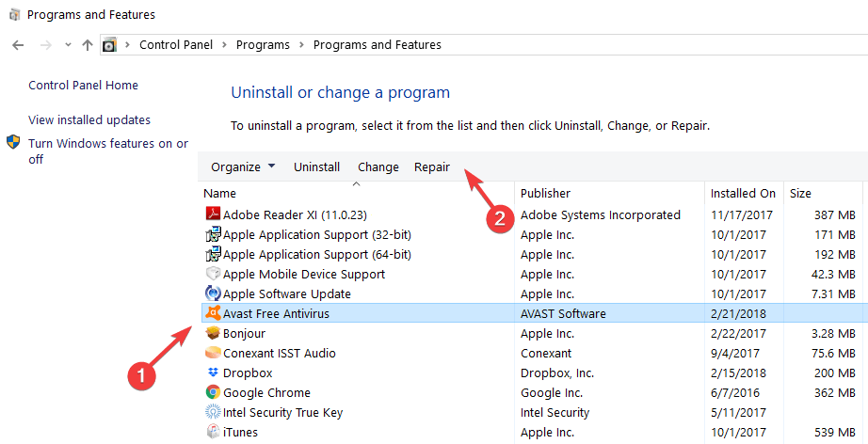Click Uninstall in the toolbar
Image resolution: width=868 pixels, height=444 pixels.
coord(316,167)
